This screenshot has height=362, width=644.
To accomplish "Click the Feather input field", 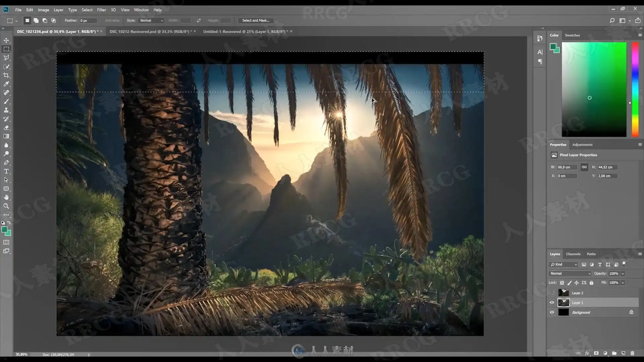I will pos(88,20).
